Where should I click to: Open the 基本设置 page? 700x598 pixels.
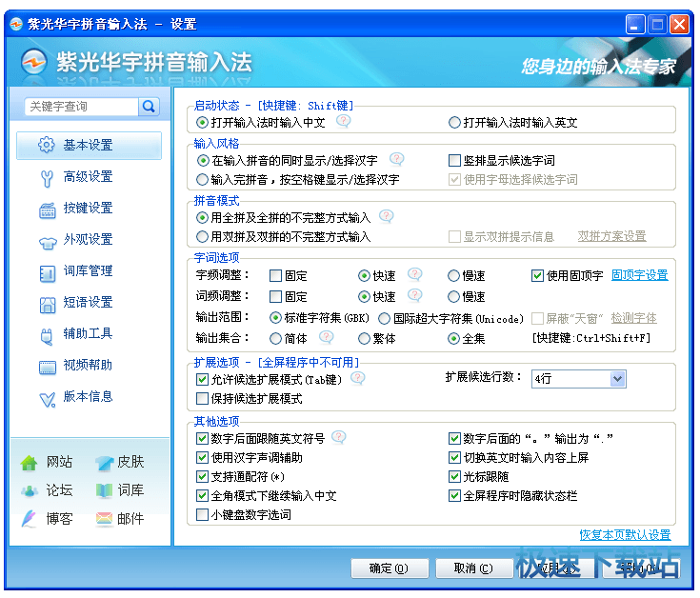[x=89, y=145]
